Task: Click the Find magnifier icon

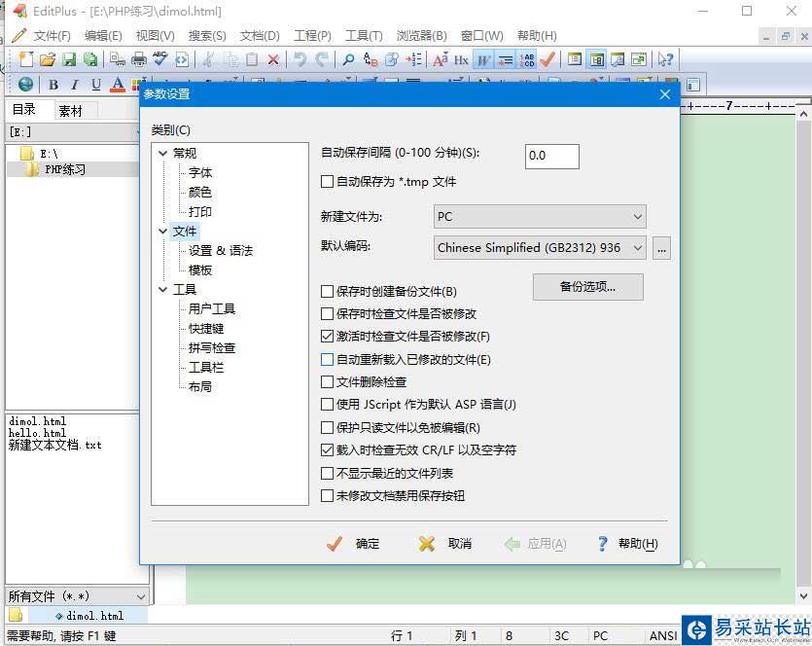Action: click(x=348, y=59)
